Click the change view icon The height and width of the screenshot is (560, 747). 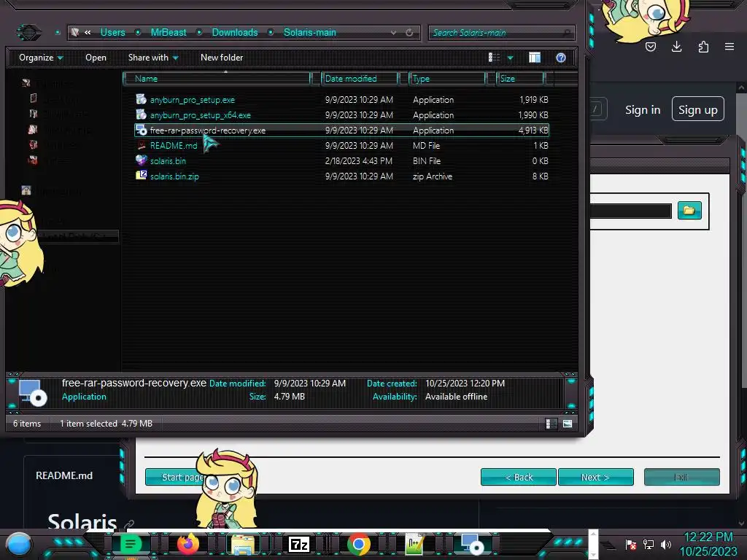tap(494, 58)
